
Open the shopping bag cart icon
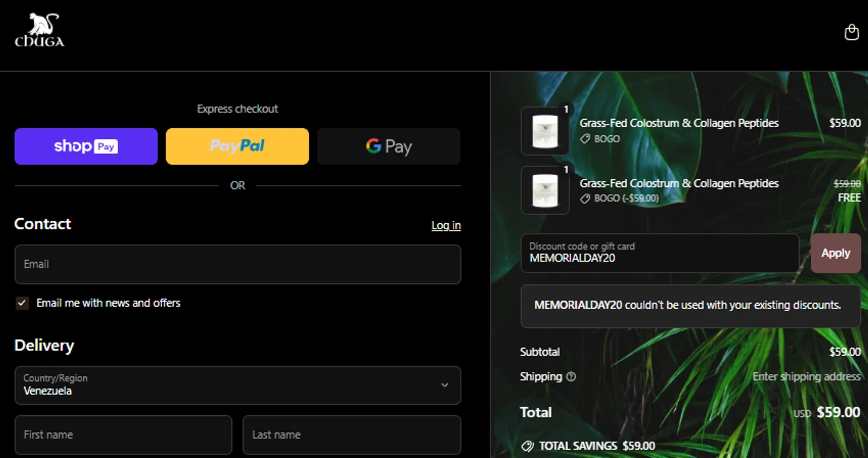(x=851, y=32)
